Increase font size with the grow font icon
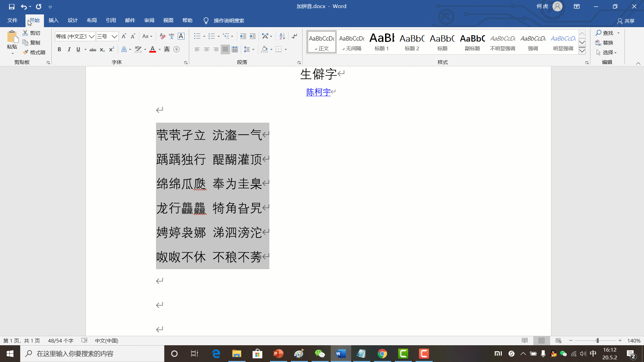 (x=124, y=36)
